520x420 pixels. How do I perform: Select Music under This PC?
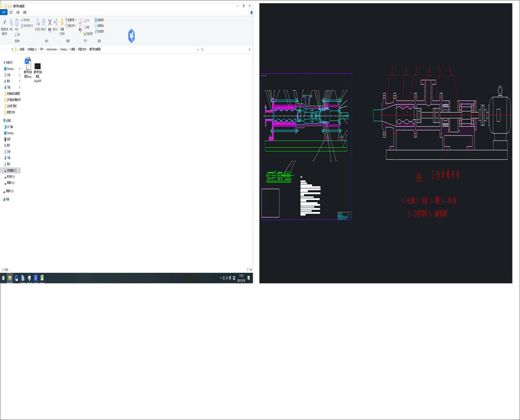pyautogui.click(x=7, y=164)
